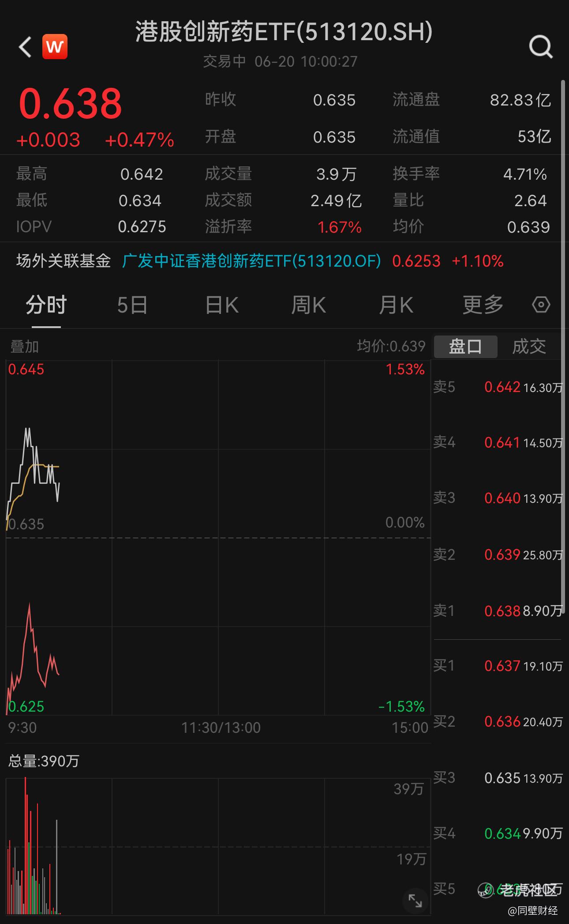
Task: Toggle the 盘口 order book view
Action: point(465,347)
